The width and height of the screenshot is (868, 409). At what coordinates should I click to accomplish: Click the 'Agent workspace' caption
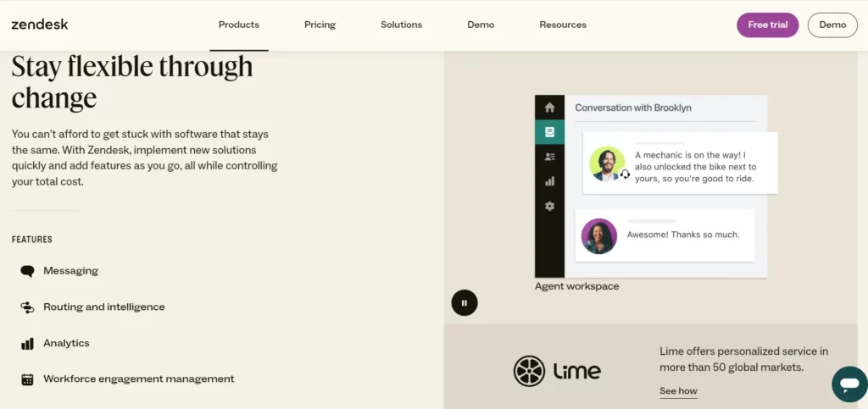pos(576,286)
